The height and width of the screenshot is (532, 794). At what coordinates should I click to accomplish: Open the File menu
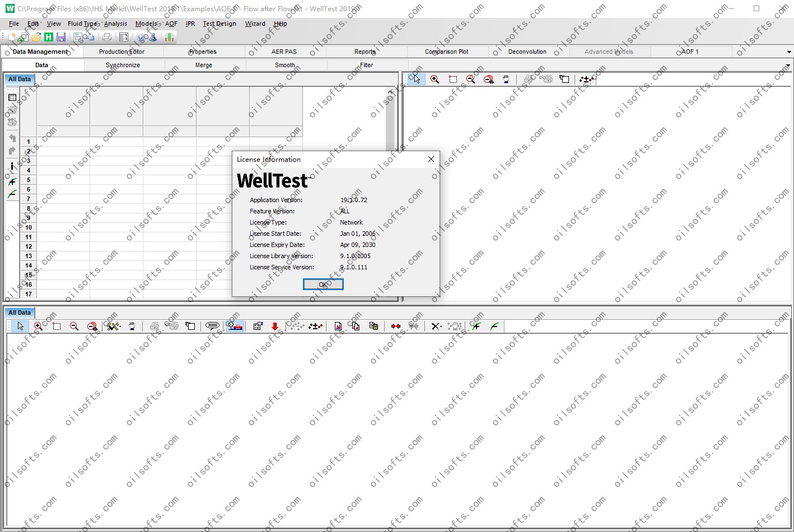(x=14, y=24)
